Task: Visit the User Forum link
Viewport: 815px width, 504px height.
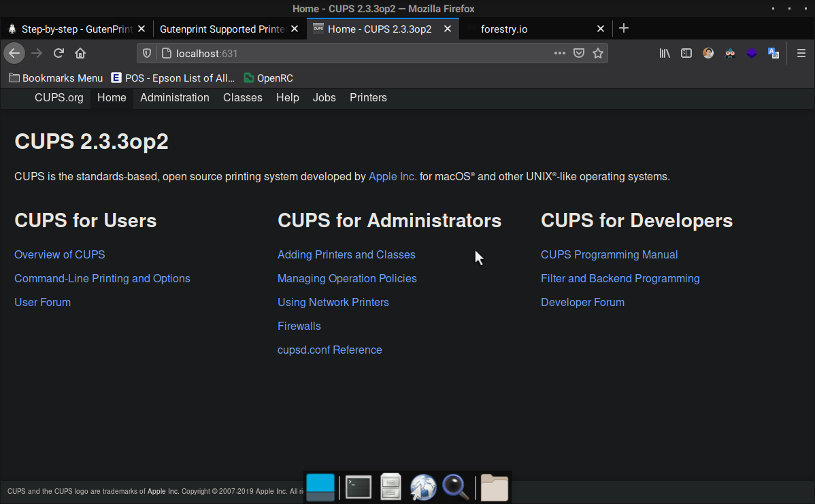Action: [x=43, y=303]
